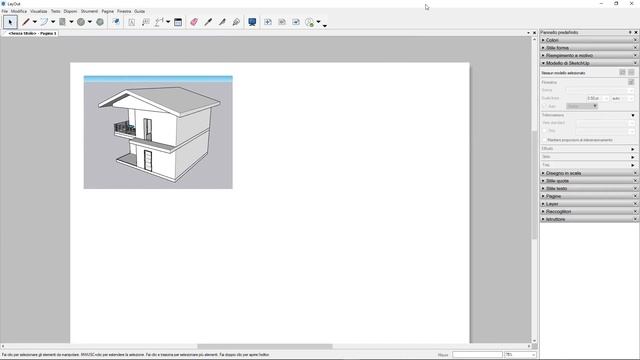The width and height of the screenshot is (640, 360).
Task: Open the Testo menu
Action: click(x=56, y=11)
